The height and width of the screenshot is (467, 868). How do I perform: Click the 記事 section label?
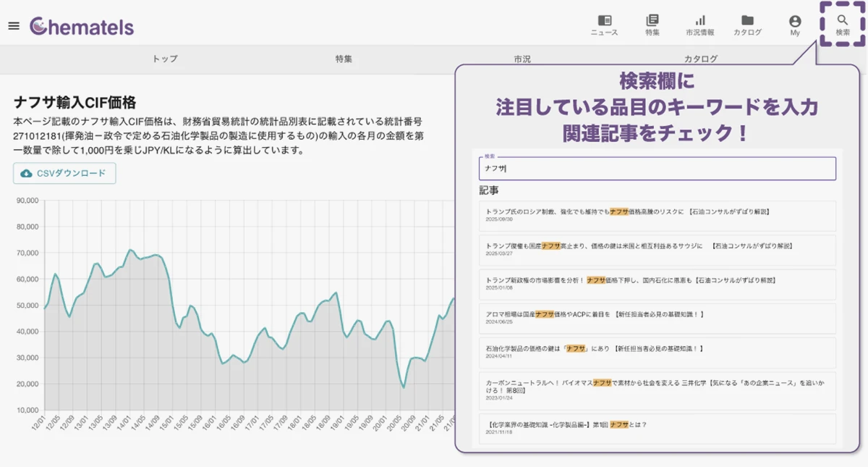coord(489,190)
